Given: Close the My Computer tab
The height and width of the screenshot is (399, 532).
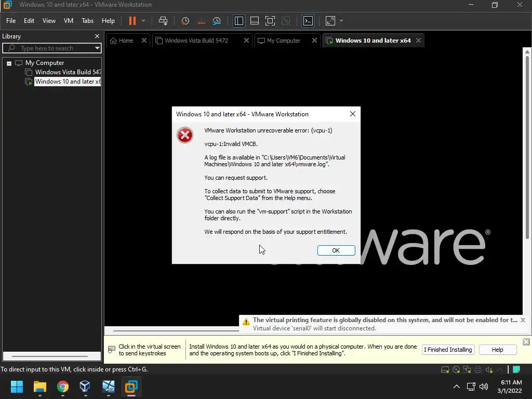Looking at the screenshot, I should 314,41.
